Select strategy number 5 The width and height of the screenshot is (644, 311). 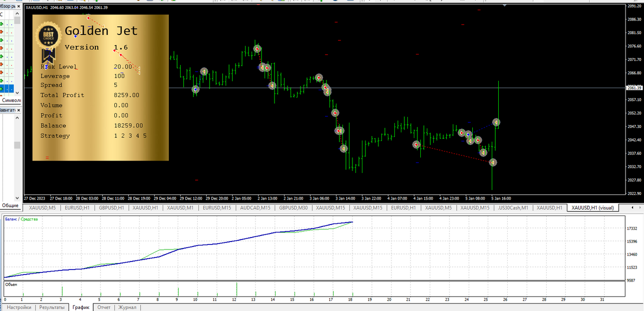pos(145,135)
